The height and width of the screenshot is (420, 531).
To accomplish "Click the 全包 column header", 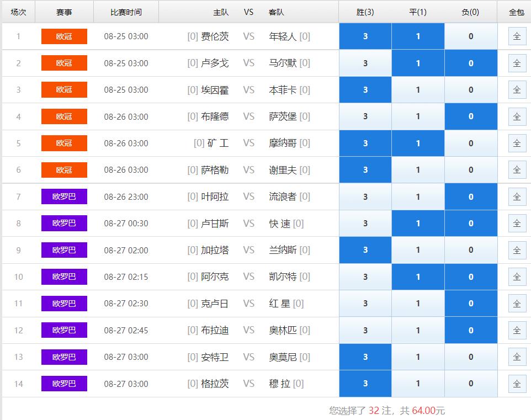I will point(517,12).
